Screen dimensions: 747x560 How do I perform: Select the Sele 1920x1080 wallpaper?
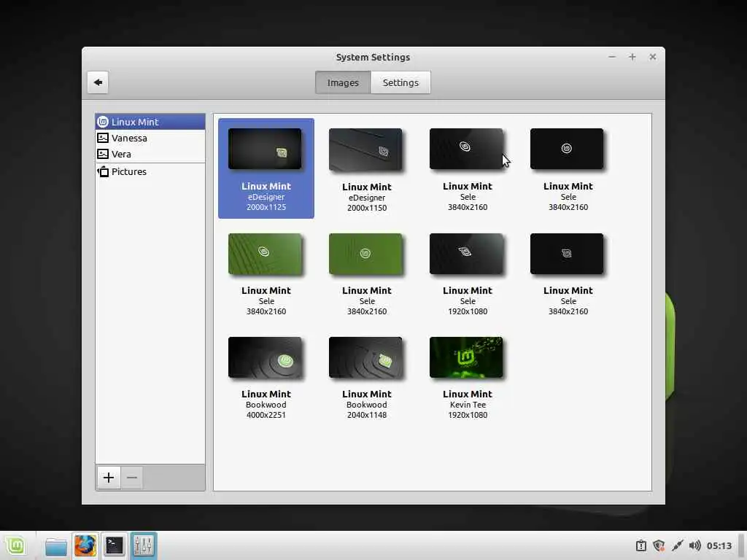pyautogui.click(x=466, y=254)
